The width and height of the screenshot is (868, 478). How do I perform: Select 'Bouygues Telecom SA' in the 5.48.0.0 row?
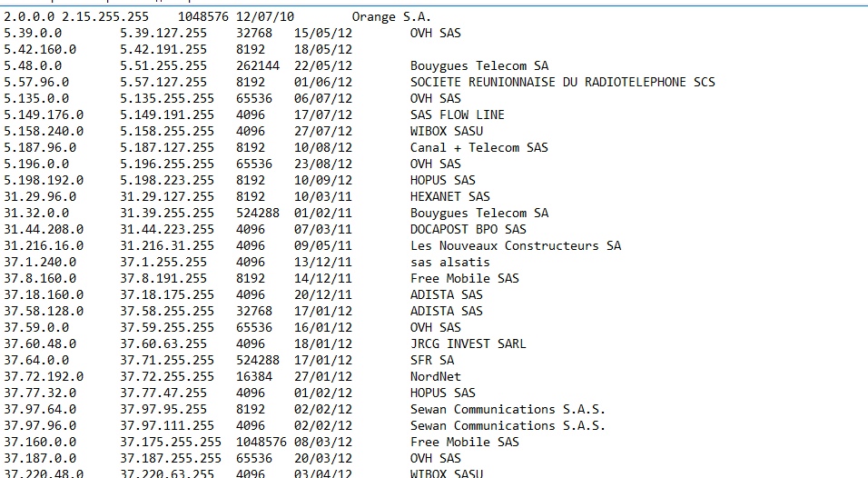tap(479, 66)
